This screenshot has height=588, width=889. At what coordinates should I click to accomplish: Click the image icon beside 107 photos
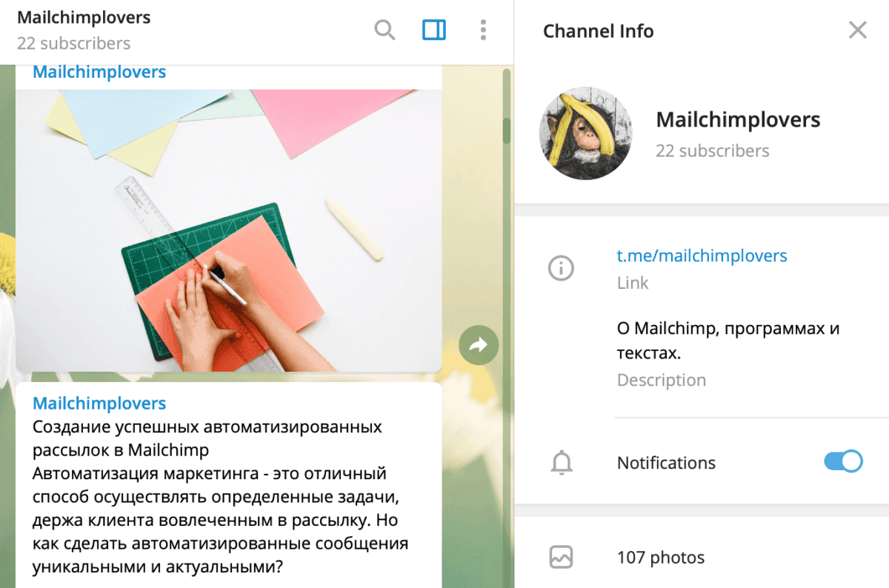click(562, 557)
